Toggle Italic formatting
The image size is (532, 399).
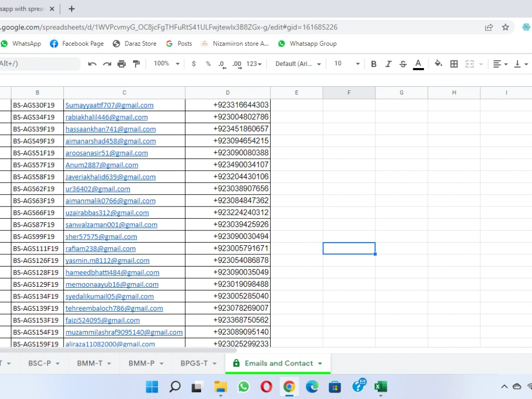click(x=388, y=64)
